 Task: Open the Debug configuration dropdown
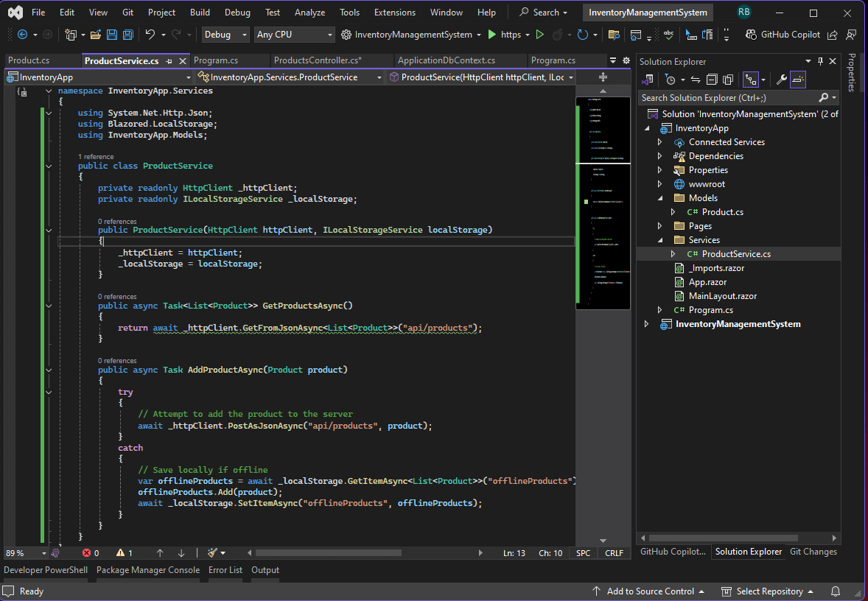point(225,35)
